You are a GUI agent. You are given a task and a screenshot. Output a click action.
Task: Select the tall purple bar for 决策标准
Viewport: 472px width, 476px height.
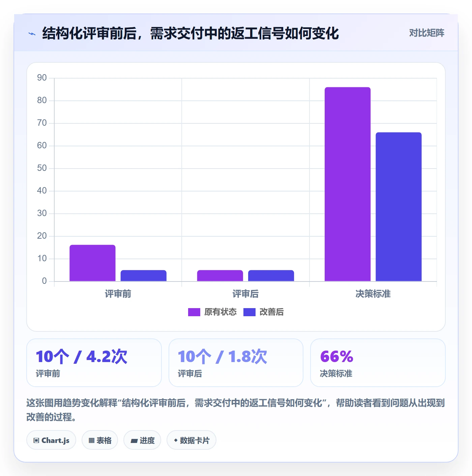click(348, 184)
